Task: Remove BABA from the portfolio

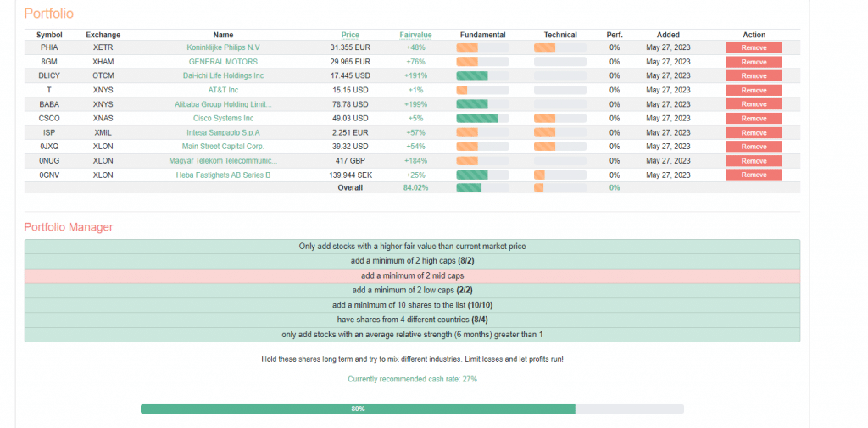Action: click(x=754, y=104)
